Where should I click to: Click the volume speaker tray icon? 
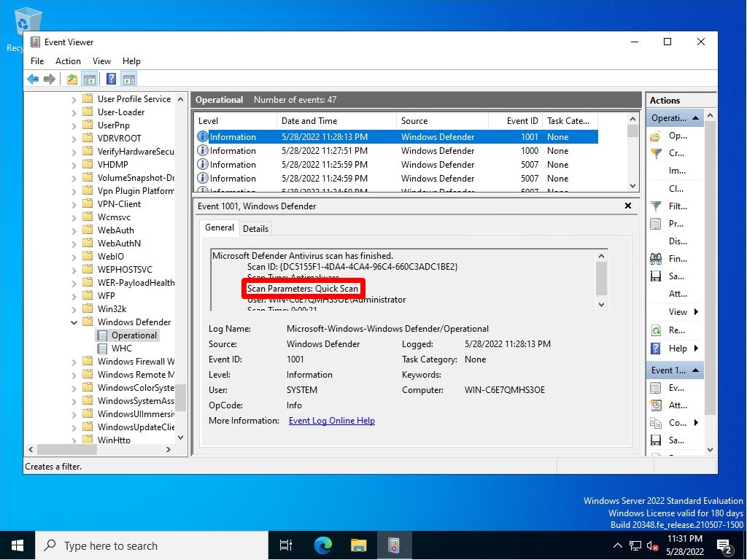652,545
